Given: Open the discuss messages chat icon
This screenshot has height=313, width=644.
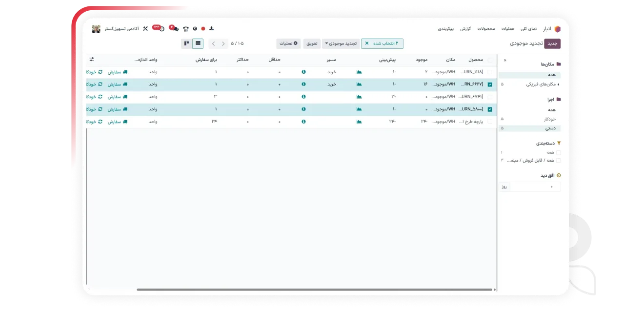Looking at the screenshot, I should click(x=174, y=28).
